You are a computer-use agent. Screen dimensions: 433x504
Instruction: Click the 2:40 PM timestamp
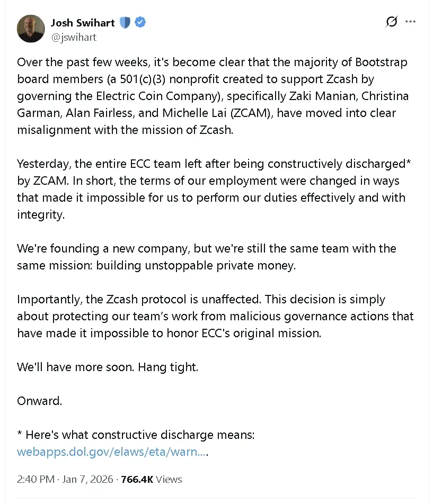coord(36,479)
